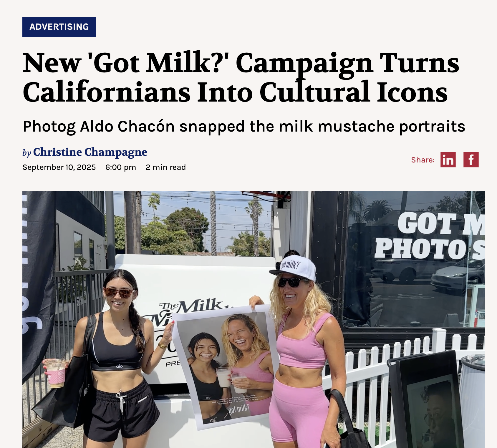497x448 pixels.
Task: Open the ADVERTISING category tag
Action: (x=59, y=27)
